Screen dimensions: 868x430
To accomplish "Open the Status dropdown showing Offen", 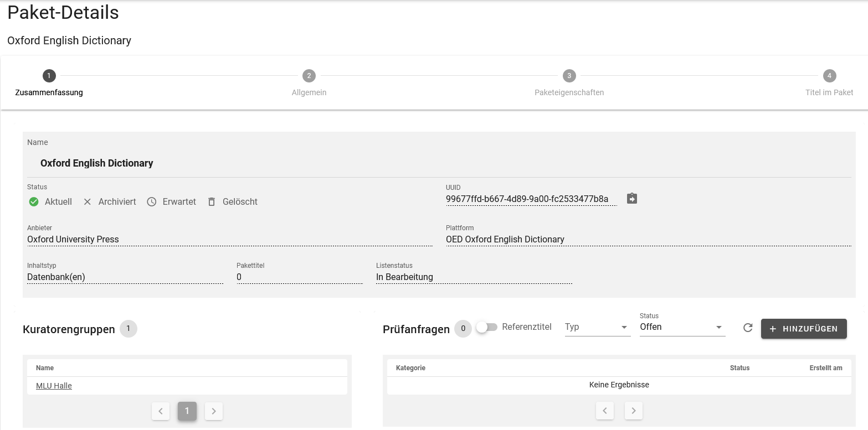I will point(682,327).
